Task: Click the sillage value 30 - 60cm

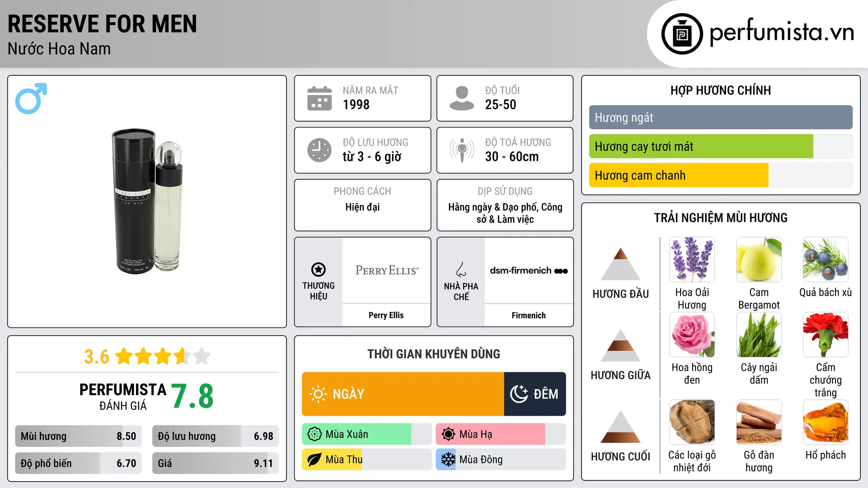Action: [512, 157]
